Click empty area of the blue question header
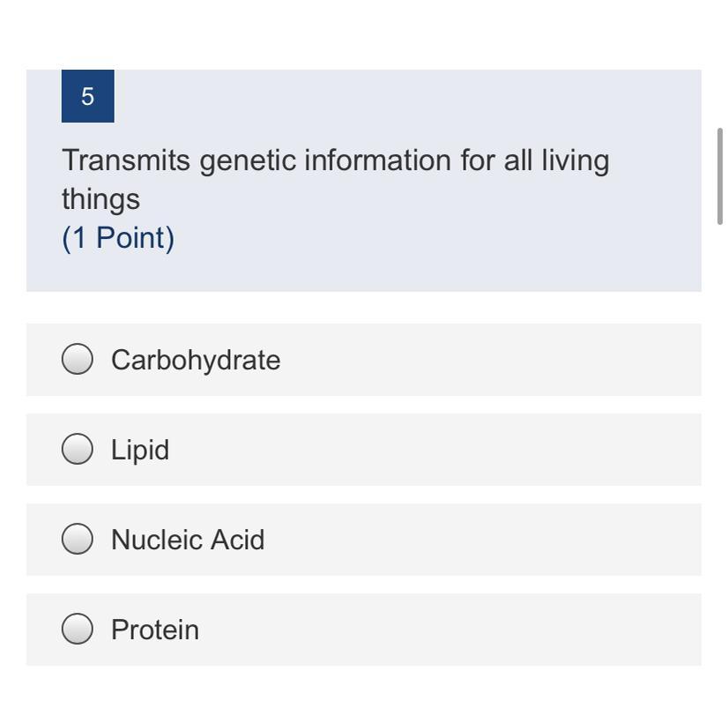 pyautogui.click(x=441, y=247)
